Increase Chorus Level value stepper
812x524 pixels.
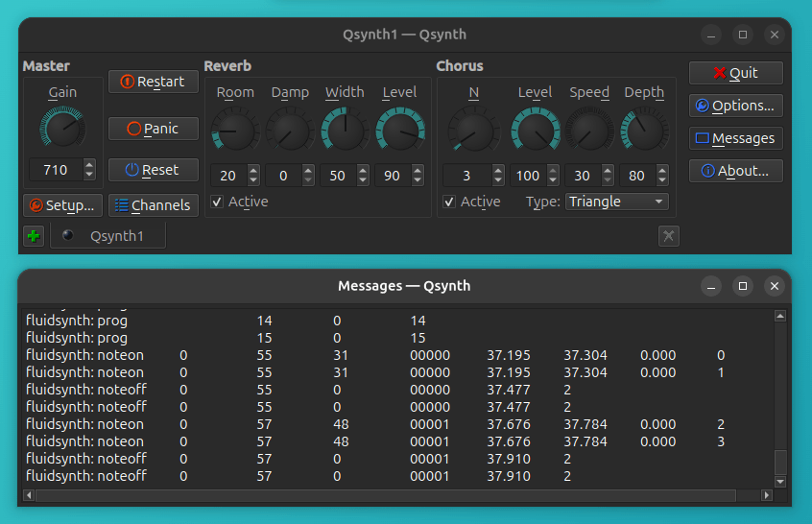click(x=553, y=171)
